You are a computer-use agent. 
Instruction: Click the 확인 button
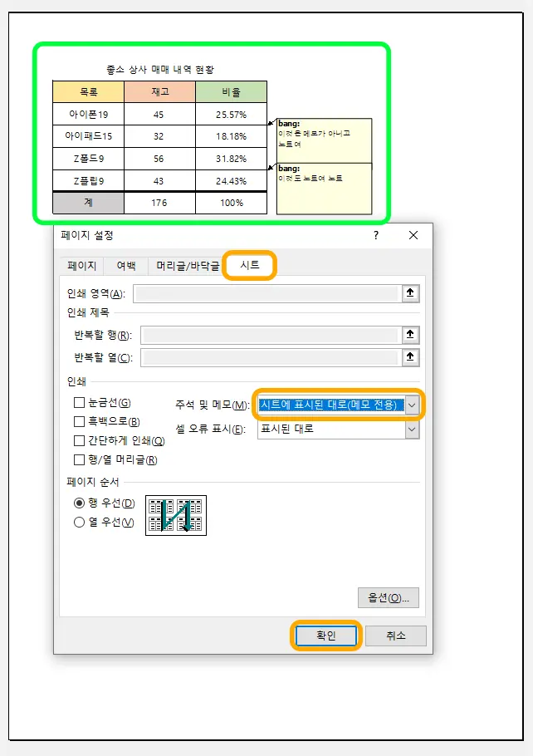[325, 636]
